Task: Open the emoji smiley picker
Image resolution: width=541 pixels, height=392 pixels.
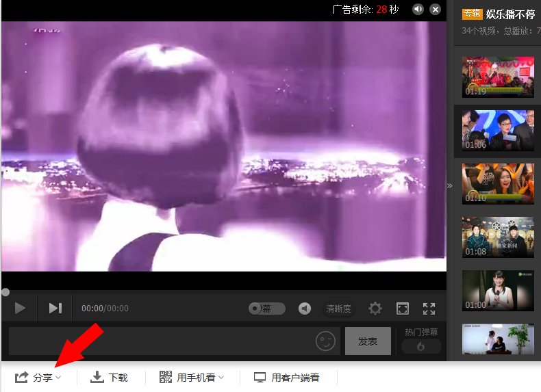Action: click(326, 341)
